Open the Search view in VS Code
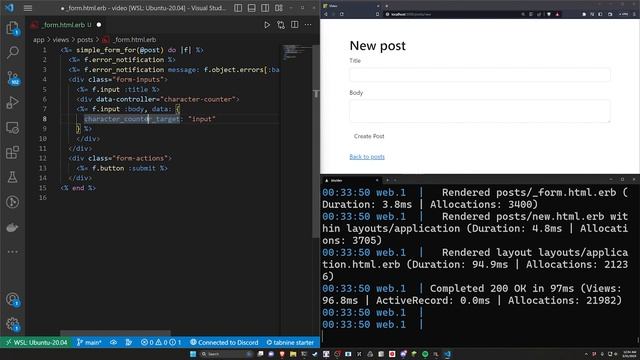 click(13, 52)
